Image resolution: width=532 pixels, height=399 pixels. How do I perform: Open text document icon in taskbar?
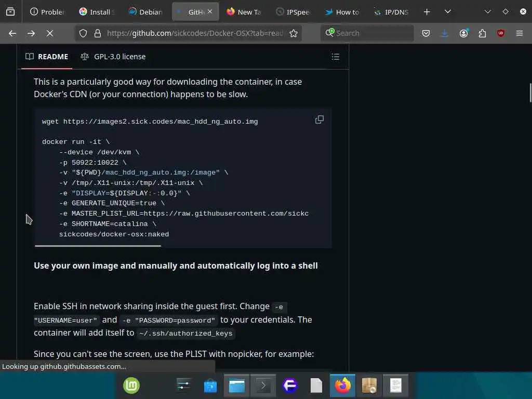coord(395,386)
